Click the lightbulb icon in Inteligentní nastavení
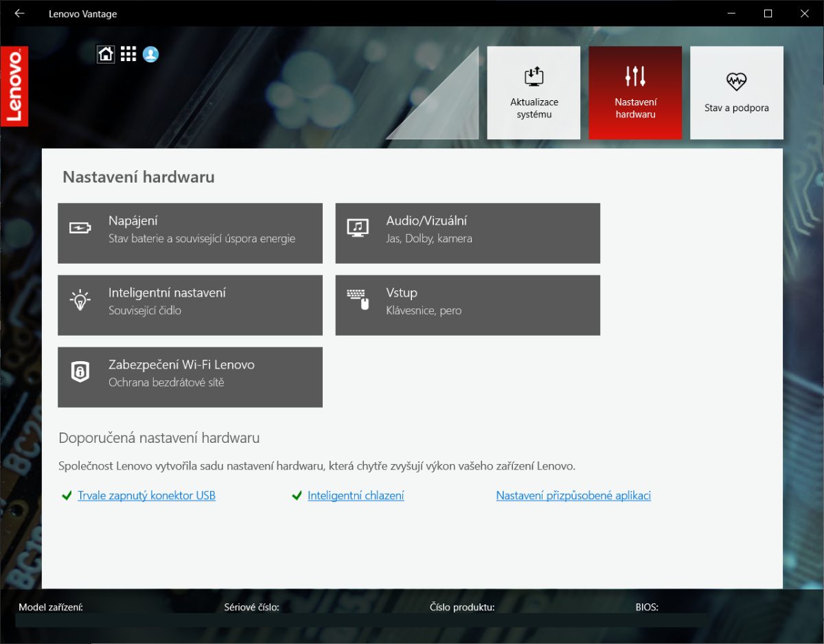This screenshot has width=824, height=644. [x=80, y=300]
